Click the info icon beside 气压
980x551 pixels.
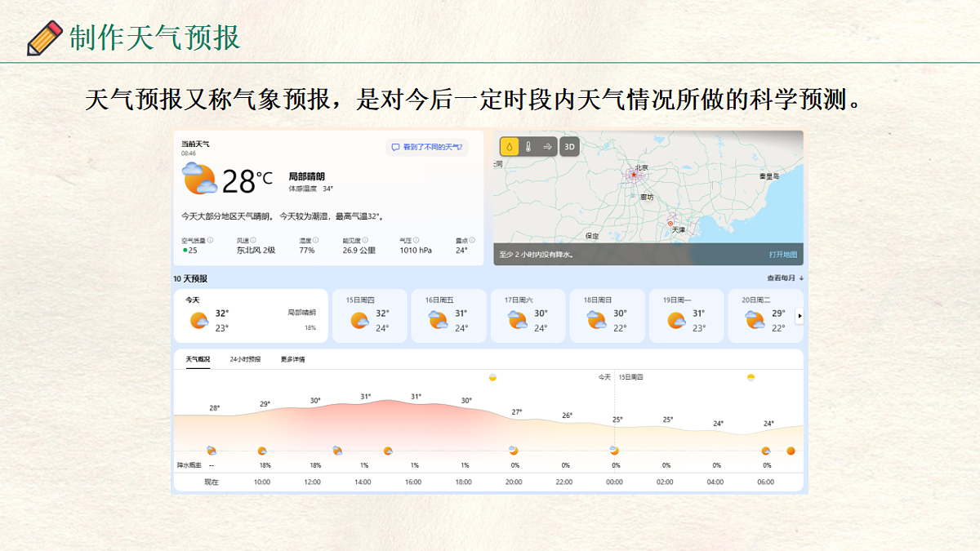coord(416,241)
